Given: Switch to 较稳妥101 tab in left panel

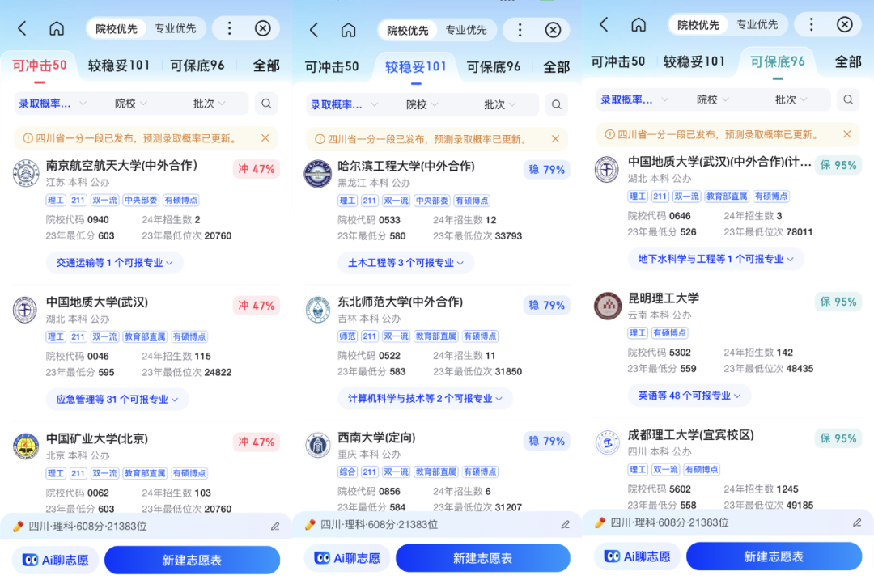Looking at the screenshot, I should pos(119,66).
